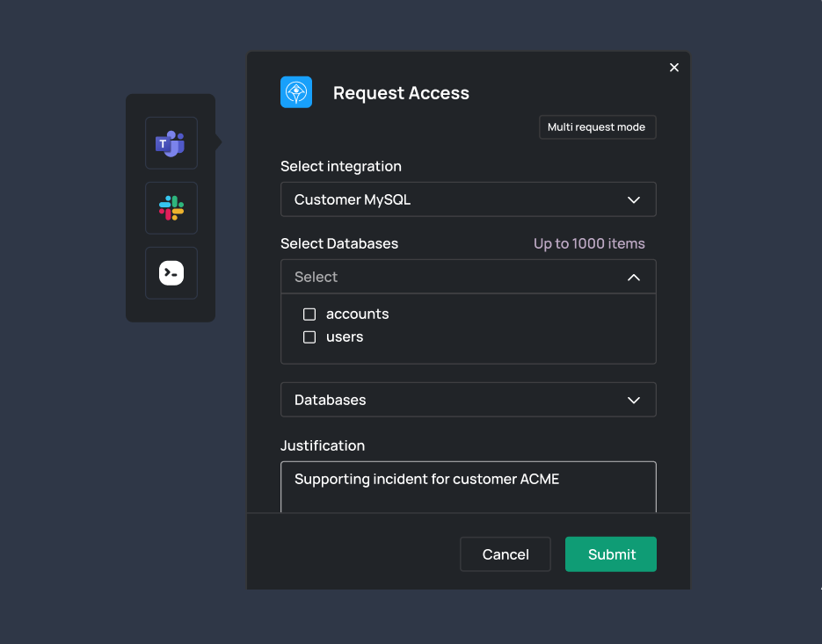Screen dimensions: 822x644
Task: Click the Request Access dialog title
Action: click(401, 93)
